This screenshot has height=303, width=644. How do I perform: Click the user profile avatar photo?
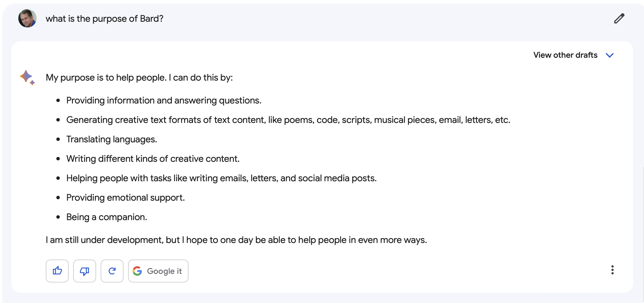[27, 18]
